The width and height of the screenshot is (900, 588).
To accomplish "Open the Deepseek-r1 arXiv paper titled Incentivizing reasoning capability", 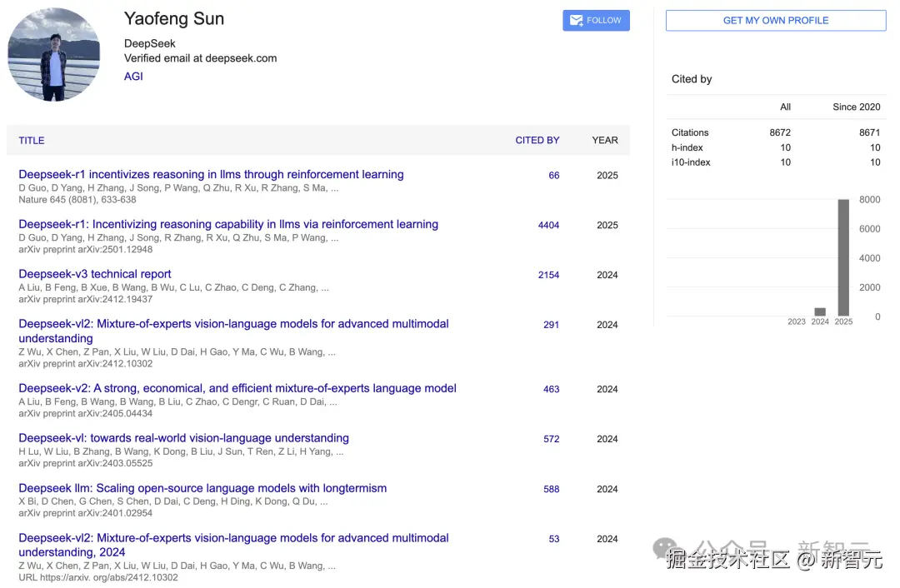I will coord(228,224).
